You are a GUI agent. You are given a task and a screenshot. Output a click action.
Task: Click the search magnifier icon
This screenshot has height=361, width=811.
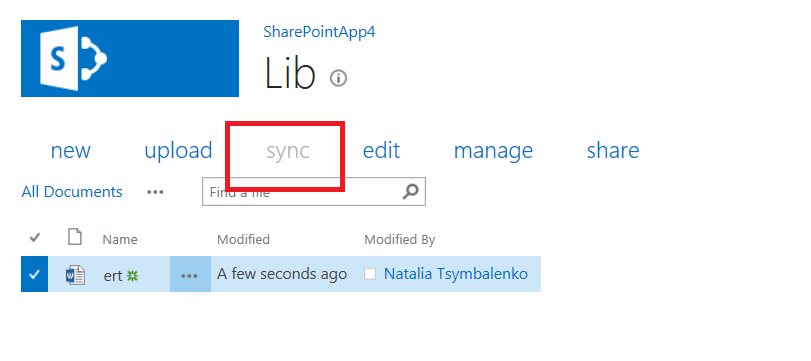click(x=410, y=192)
